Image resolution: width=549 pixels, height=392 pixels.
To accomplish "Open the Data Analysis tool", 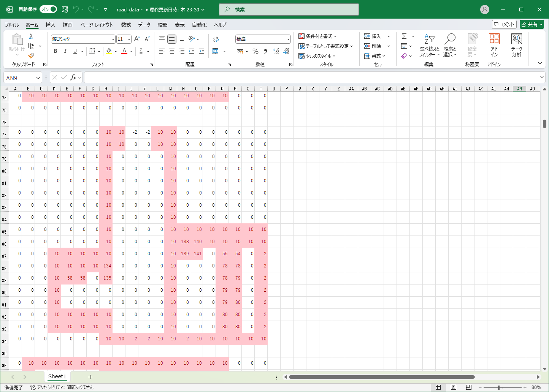I will pos(516,45).
